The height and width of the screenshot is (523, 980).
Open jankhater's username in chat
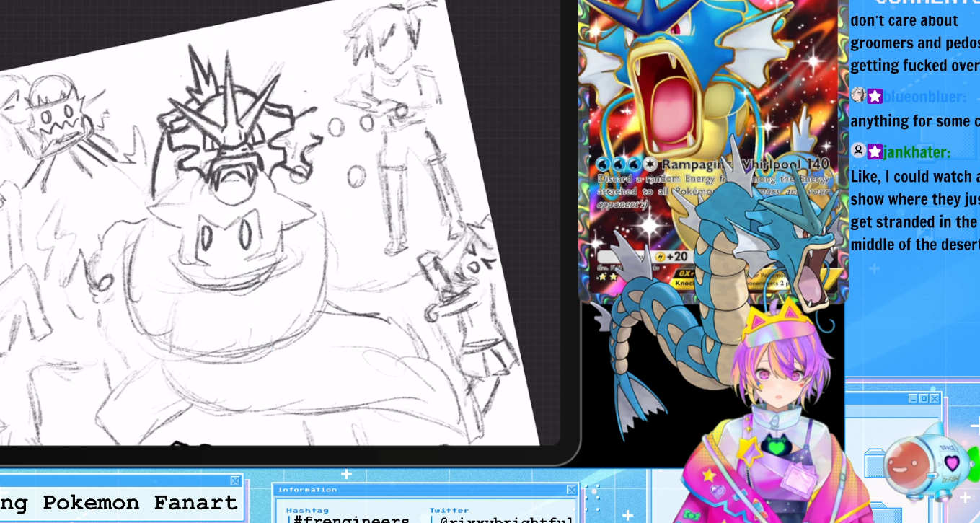[x=917, y=152]
